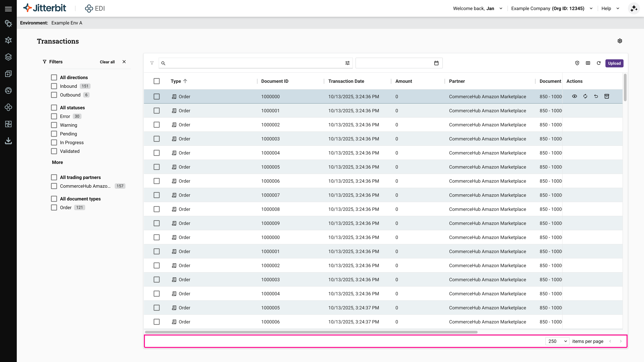Tick select-all checkbox in table header

[156, 81]
